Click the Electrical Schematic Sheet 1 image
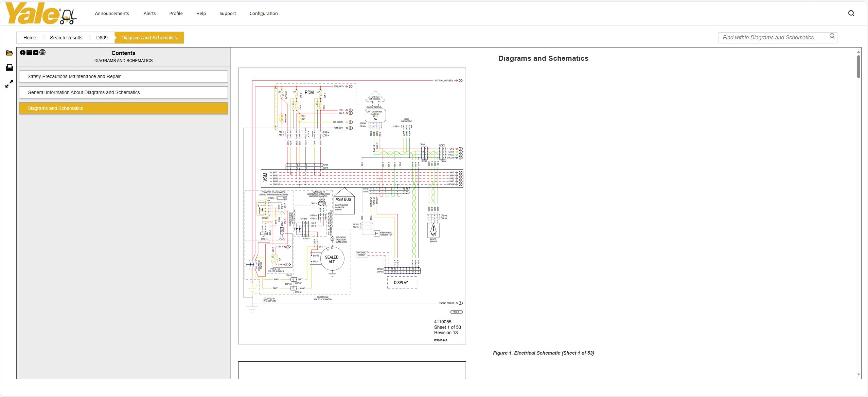 tap(352, 206)
